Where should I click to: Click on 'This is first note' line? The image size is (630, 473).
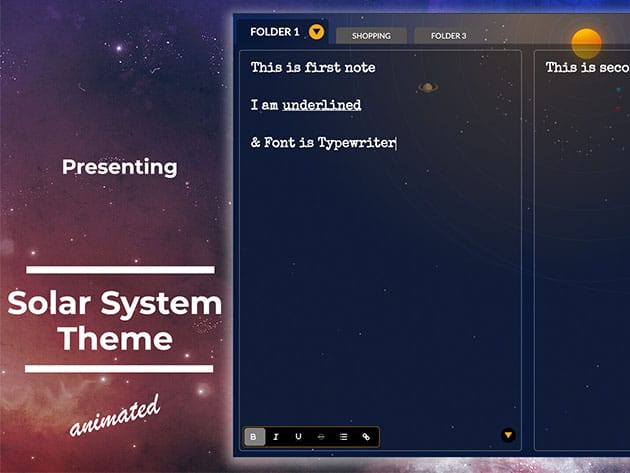312,67
